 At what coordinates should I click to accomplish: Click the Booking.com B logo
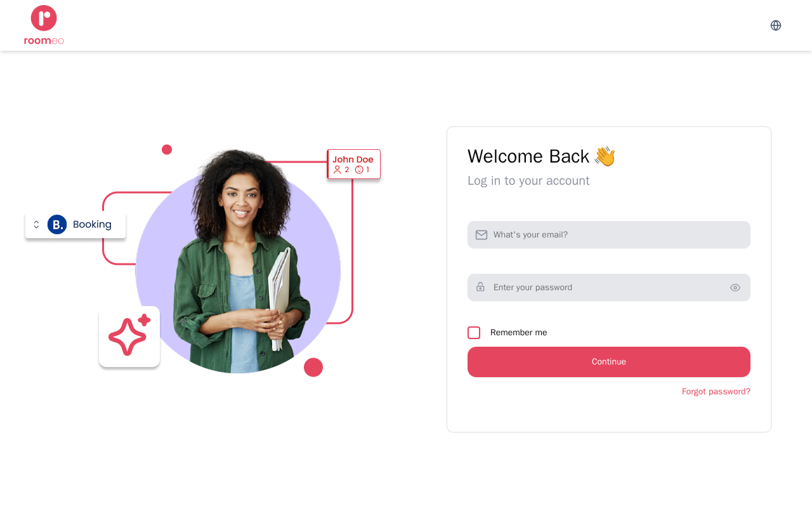[x=57, y=224]
